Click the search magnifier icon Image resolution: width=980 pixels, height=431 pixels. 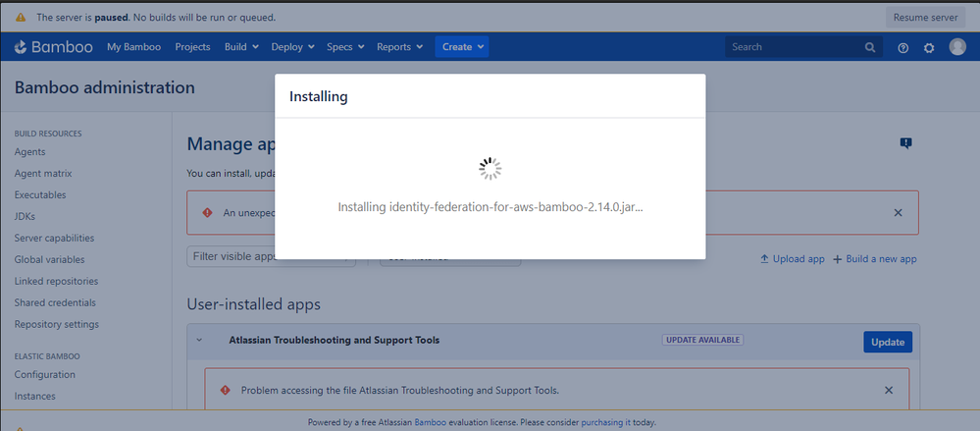[x=870, y=47]
